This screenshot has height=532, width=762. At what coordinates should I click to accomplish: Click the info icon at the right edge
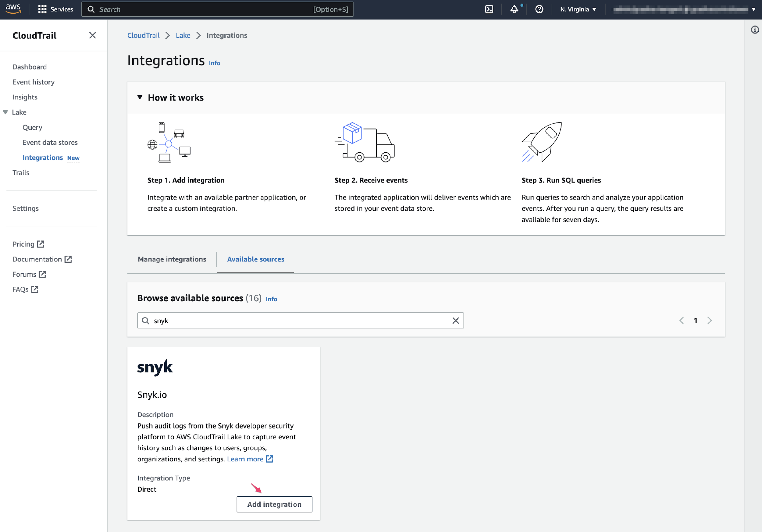755,30
